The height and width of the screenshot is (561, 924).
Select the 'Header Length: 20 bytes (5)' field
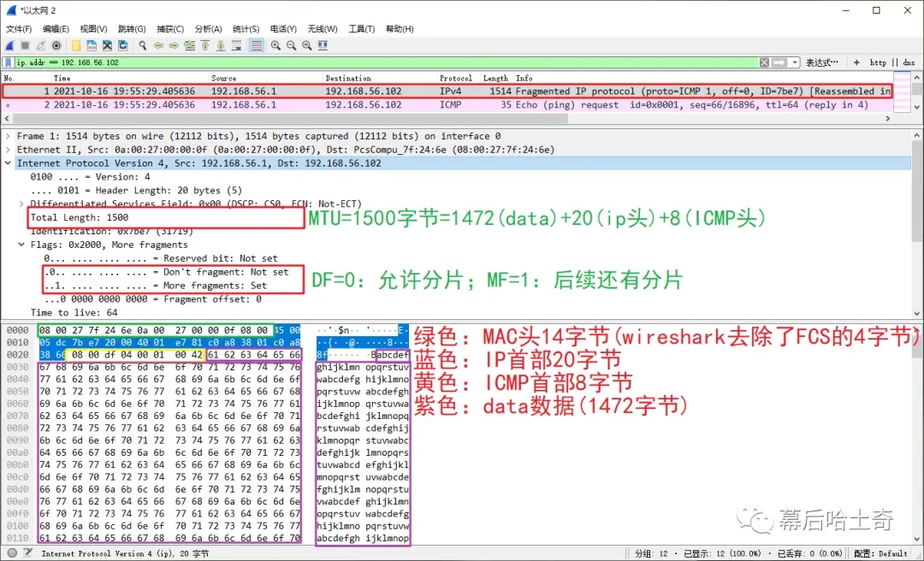pos(136,191)
